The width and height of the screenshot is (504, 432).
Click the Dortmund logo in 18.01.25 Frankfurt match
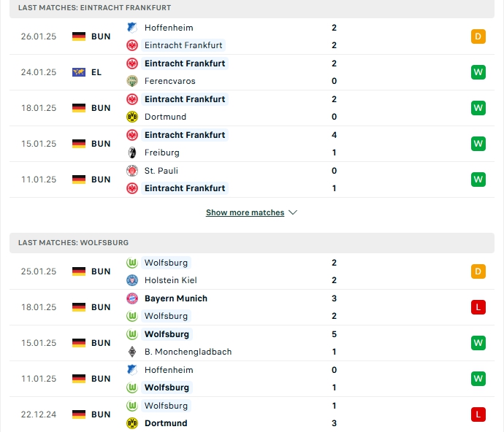pyautogui.click(x=131, y=117)
